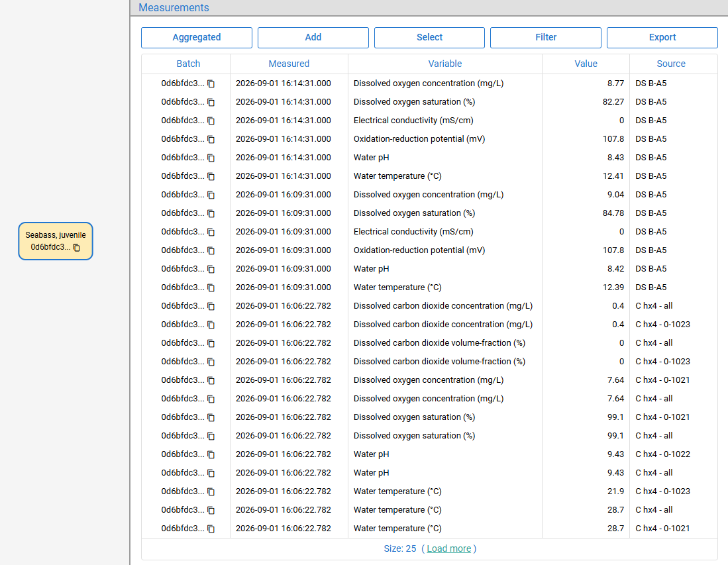This screenshot has width=728, height=565.
Task: Copy batch ID in CO2 volume-fraction C hx4 - 0-1023 row
Action: pos(211,362)
